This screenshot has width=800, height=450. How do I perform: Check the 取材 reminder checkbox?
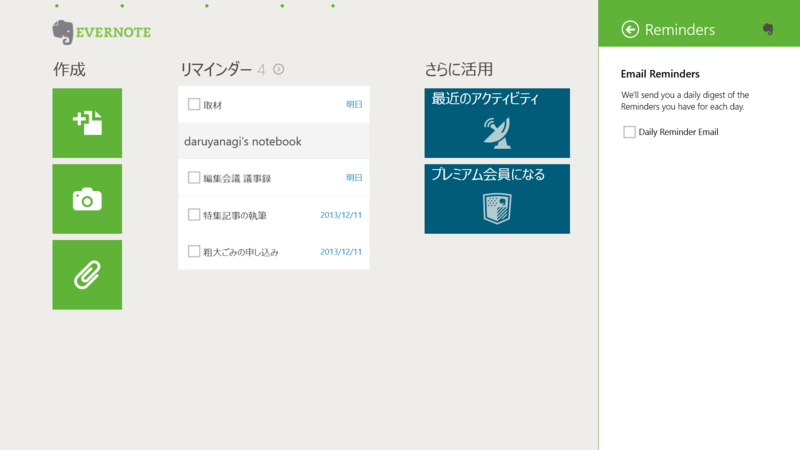(194, 104)
